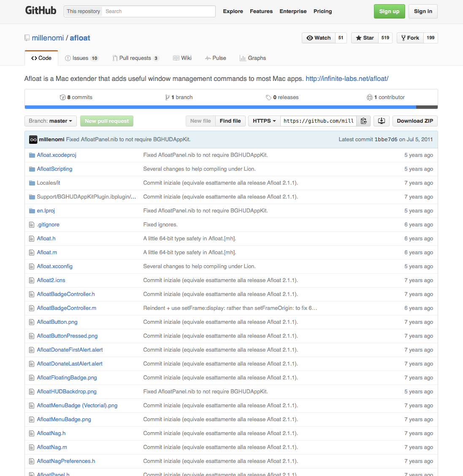The height and width of the screenshot is (476, 463).
Task: Click Explore in top navigation
Action: (233, 11)
